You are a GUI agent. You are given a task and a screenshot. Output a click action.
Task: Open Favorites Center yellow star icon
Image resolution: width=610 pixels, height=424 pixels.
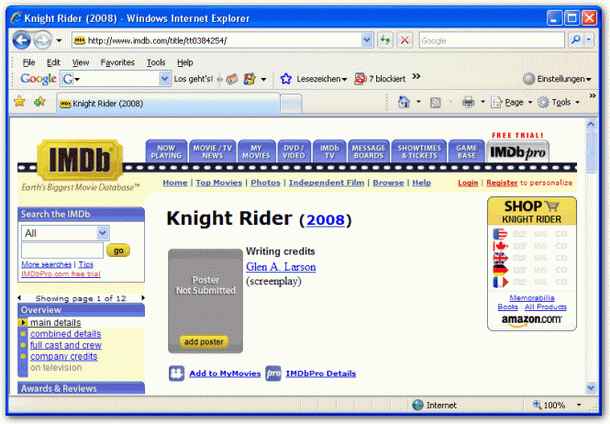pos(19,102)
